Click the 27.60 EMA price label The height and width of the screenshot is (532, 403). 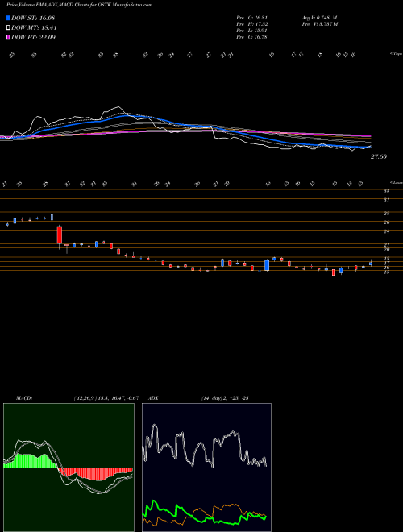pyautogui.click(x=379, y=157)
